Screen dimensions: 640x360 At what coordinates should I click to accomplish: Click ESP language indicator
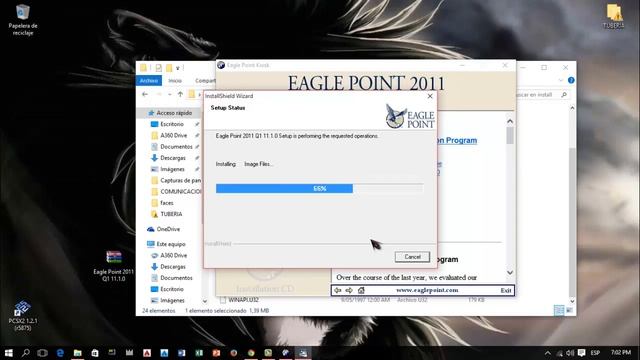click(595, 353)
